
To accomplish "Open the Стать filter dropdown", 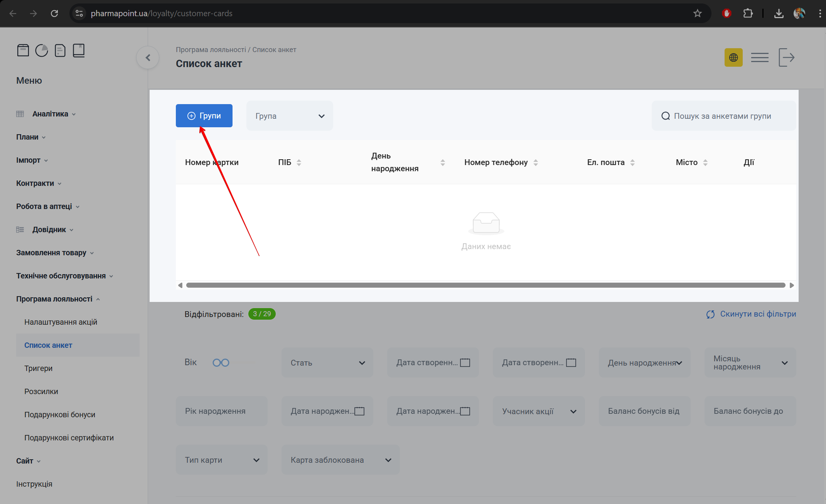I will (x=327, y=363).
